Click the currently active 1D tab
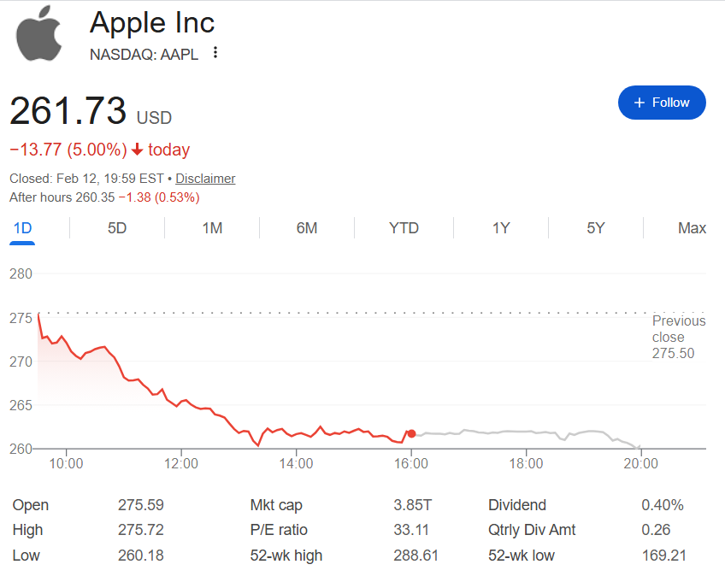 [x=21, y=228]
